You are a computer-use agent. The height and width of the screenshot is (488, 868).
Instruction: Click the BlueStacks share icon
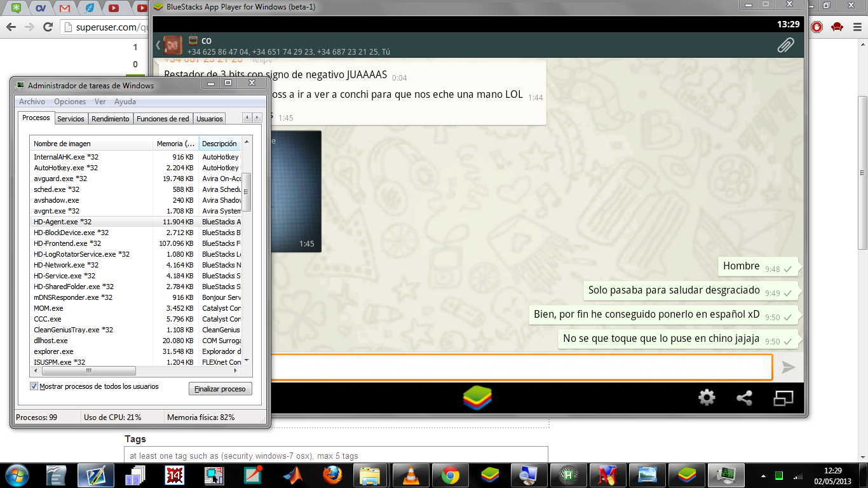744,398
